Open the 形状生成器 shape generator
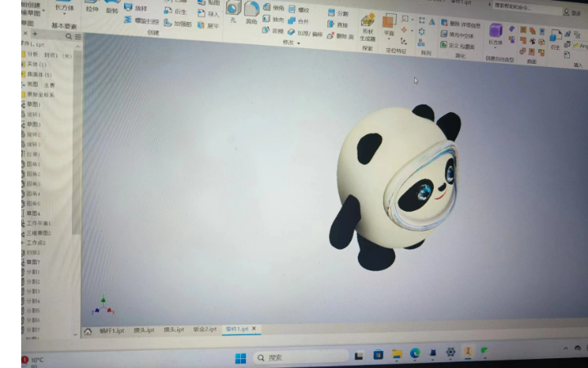 pyautogui.click(x=367, y=28)
